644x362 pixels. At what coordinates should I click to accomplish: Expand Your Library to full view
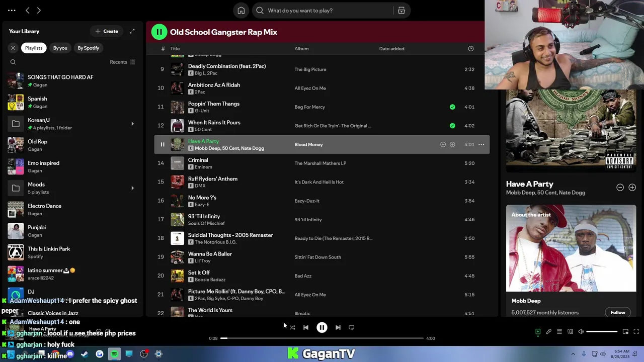coord(132,31)
